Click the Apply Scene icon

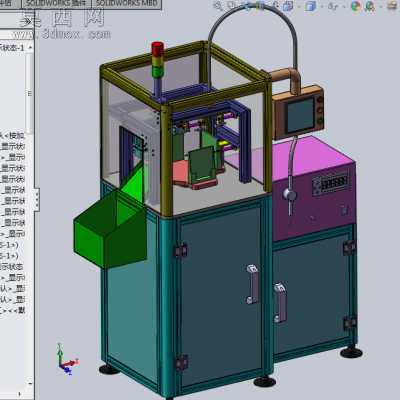point(370,6)
